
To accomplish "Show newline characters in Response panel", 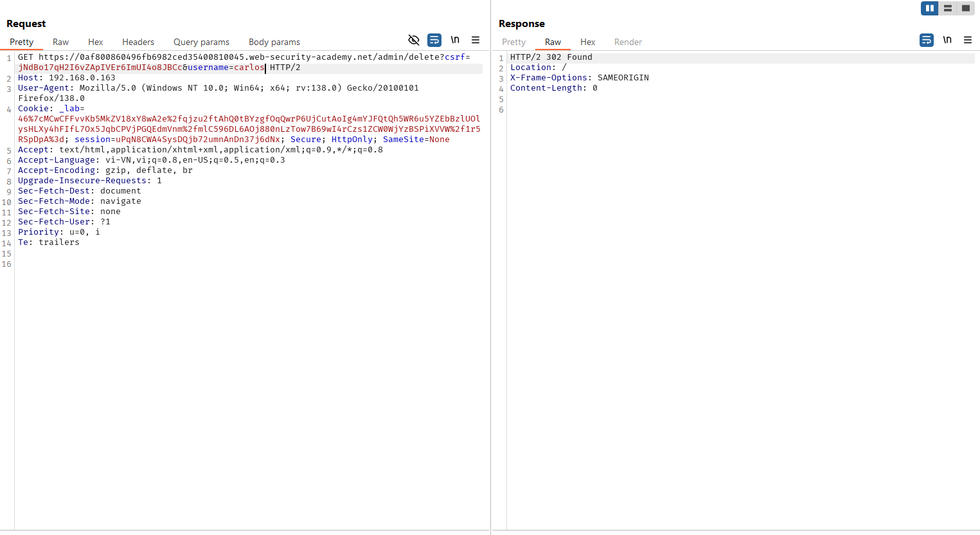I will (x=947, y=40).
